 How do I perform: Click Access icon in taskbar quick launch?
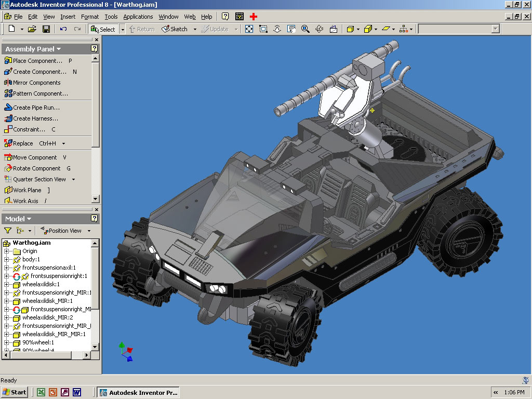(x=65, y=393)
